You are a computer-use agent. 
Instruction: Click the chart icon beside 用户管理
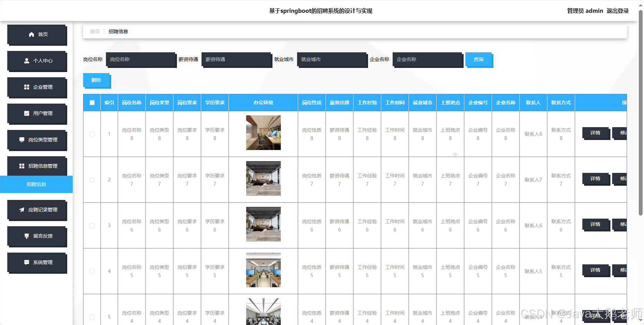tap(27, 113)
